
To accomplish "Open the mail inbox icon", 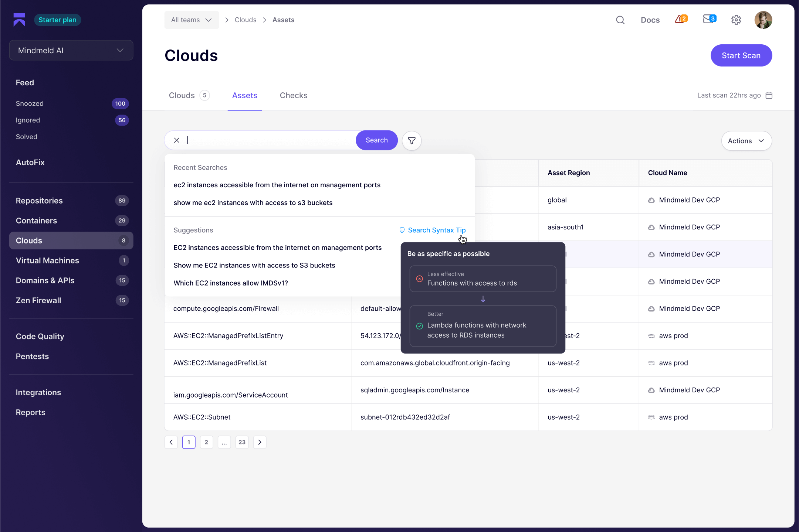I will pyautogui.click(x=709, y=19).
